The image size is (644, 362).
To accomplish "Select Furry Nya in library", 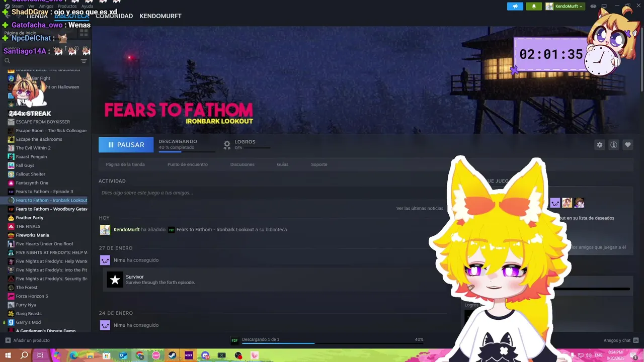I will (x=26, y=305).
